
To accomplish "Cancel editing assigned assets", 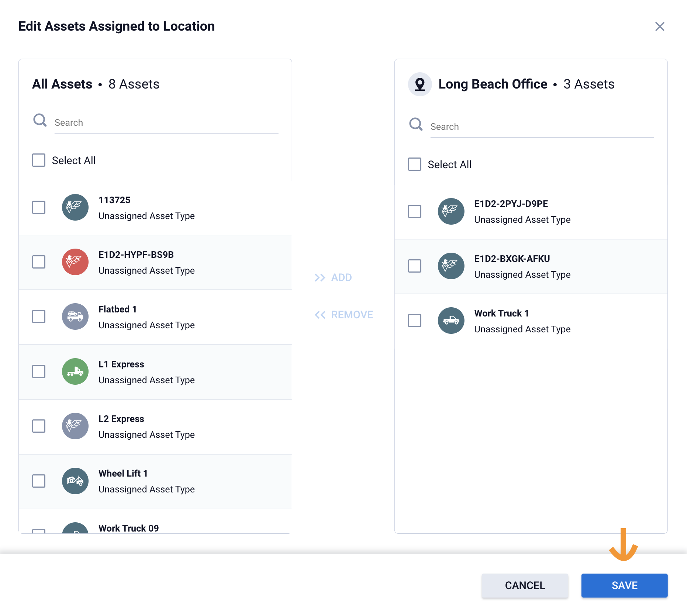I will [x=525, y=585].
